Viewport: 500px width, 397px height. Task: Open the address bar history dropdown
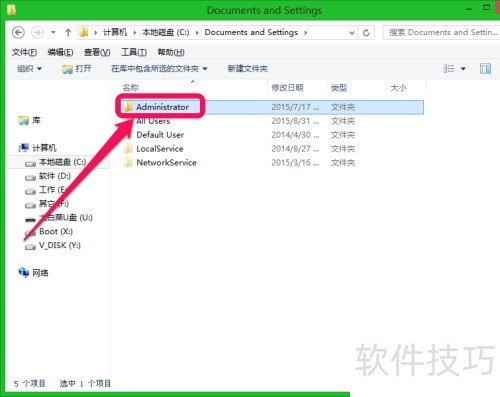(x=351, y=33)
